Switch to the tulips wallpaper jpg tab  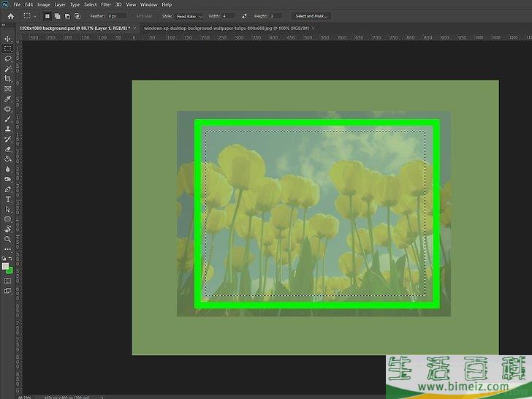227,28
